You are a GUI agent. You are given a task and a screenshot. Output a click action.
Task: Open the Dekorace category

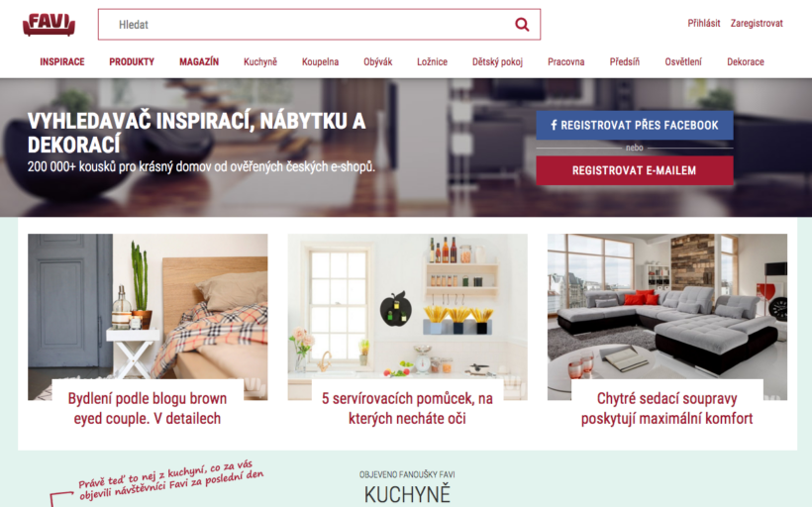(746, 61)
